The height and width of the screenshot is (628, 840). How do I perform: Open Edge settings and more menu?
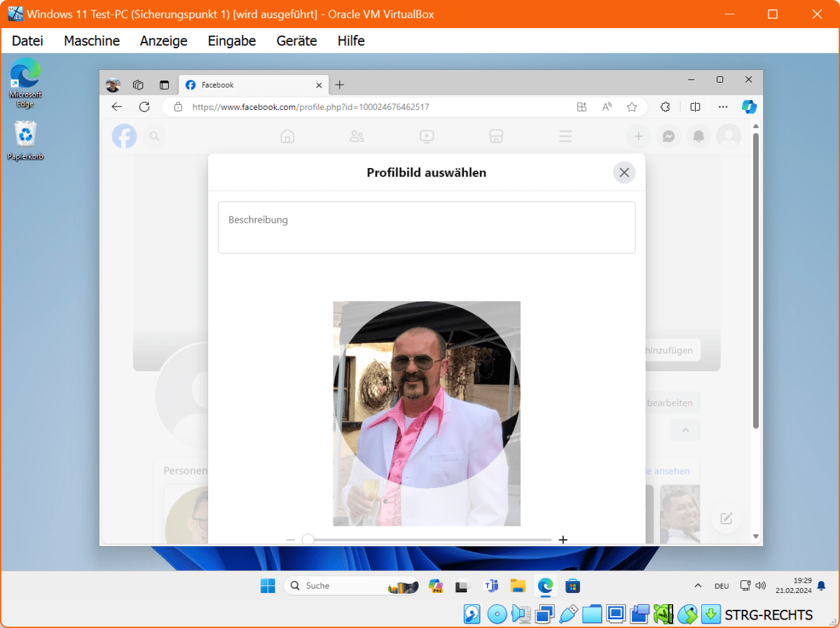point(723,107)
